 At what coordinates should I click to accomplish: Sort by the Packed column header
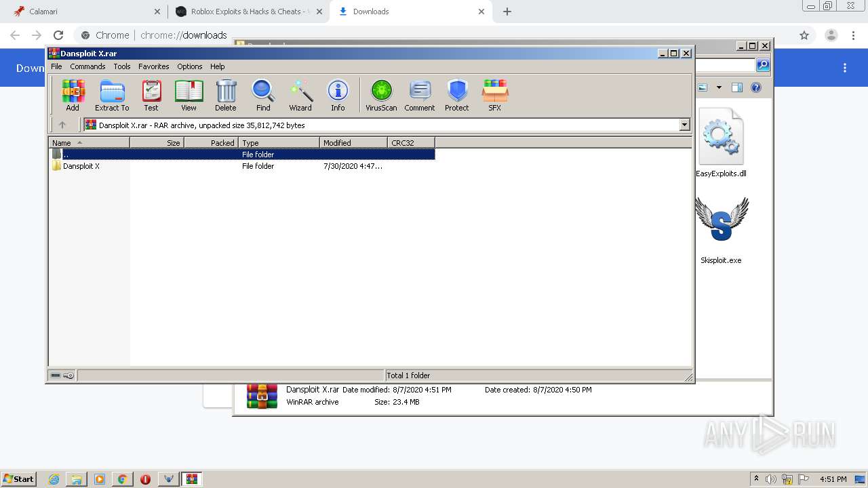coord(211,143)
